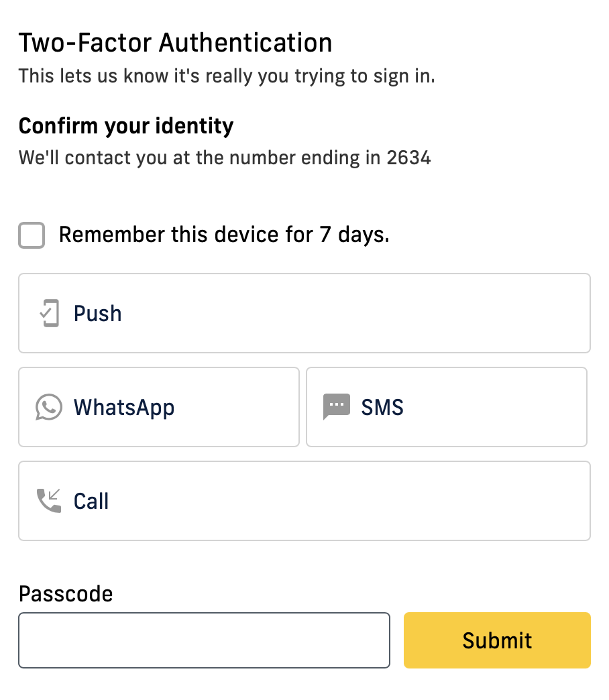Click the WhatsApp logo icon

click(x=48, y=407)
